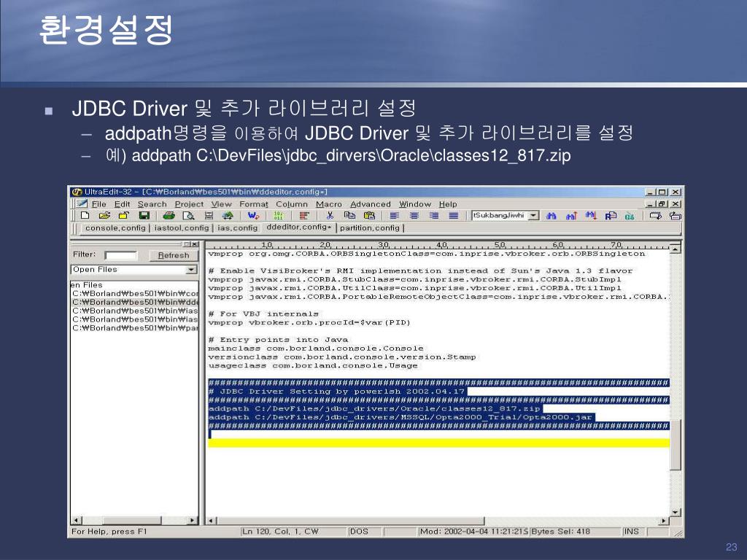
Task: Close the file list side panel
Action: (194, 244)
